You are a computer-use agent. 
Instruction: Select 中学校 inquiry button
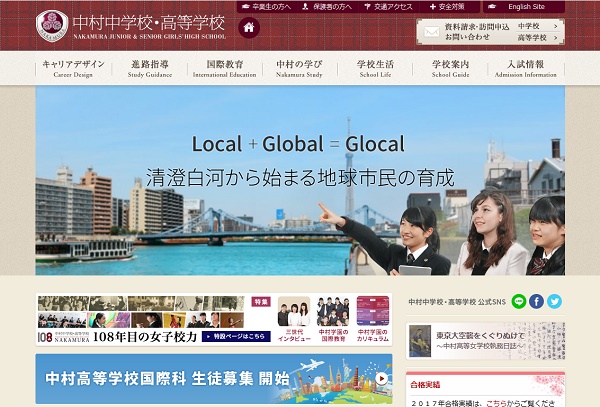click(531, 25)
